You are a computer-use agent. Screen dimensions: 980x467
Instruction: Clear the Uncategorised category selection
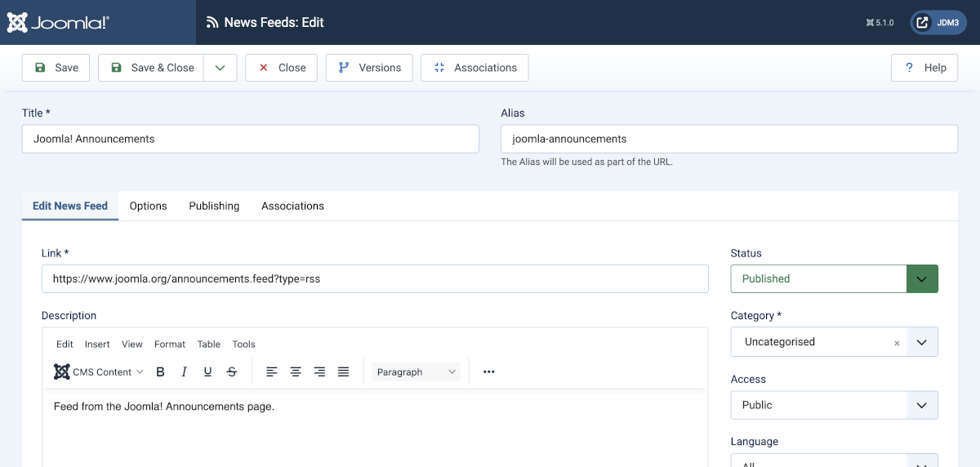point(897,343)
